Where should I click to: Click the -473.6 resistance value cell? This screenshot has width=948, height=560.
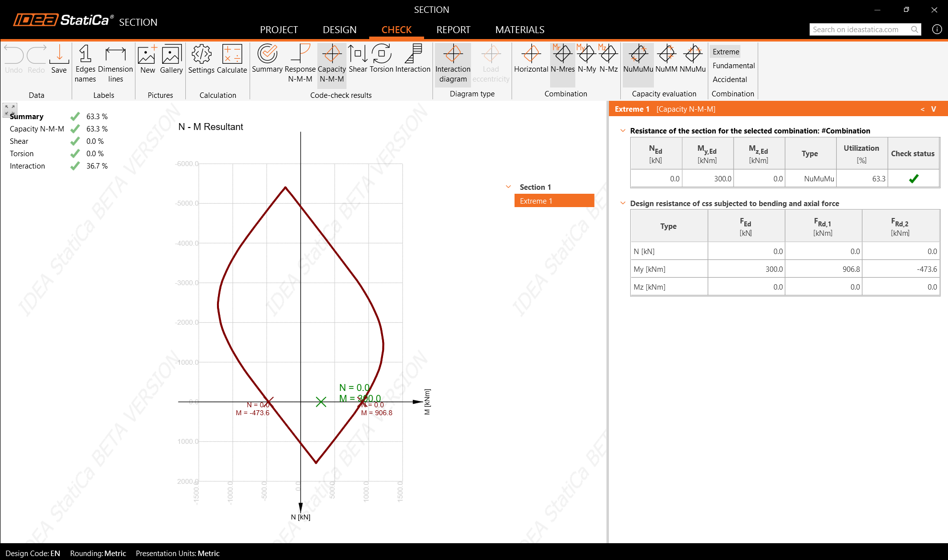click(x=901, y=269)
